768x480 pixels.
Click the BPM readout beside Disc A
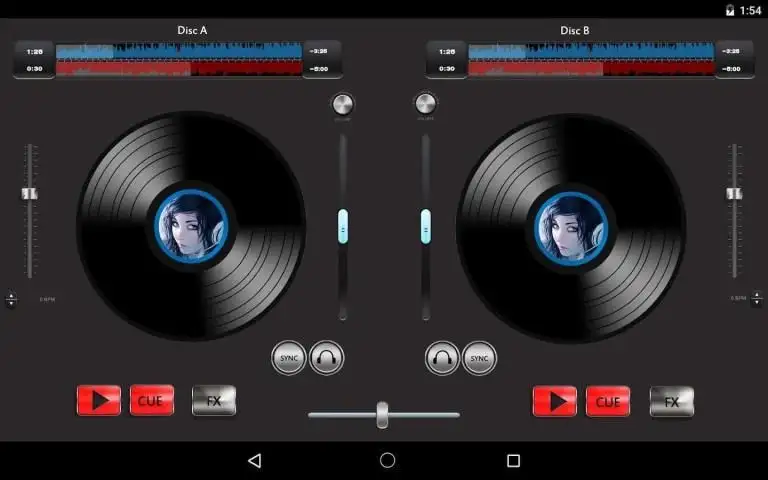[x=48, y=299]
